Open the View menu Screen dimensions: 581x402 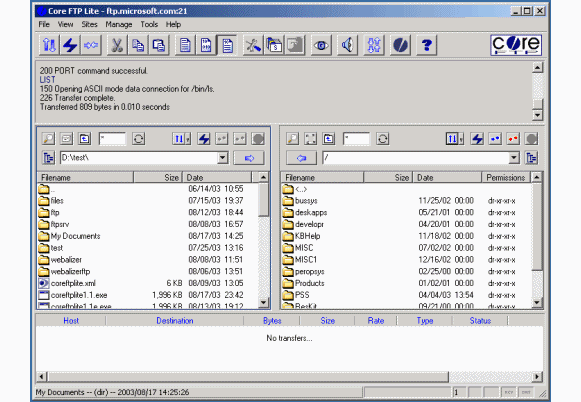click(x=65, y=24)
